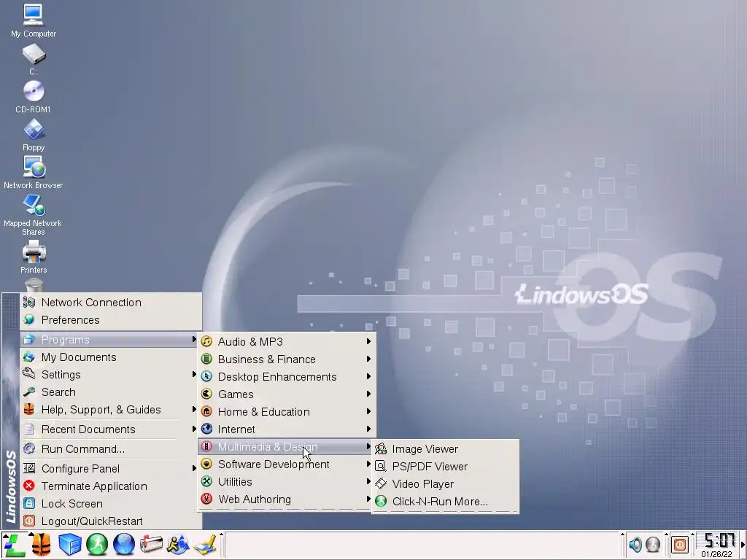Viewport: 747px width, 560px height.
Task: Click the orange power logout tray button
Action: tap(680, 544)
